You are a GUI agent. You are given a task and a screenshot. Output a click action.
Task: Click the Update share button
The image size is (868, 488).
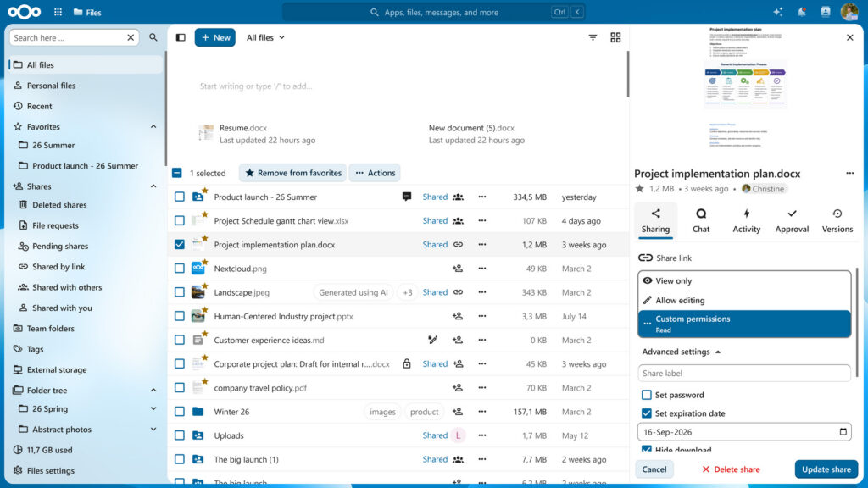[x=826, y=469]
